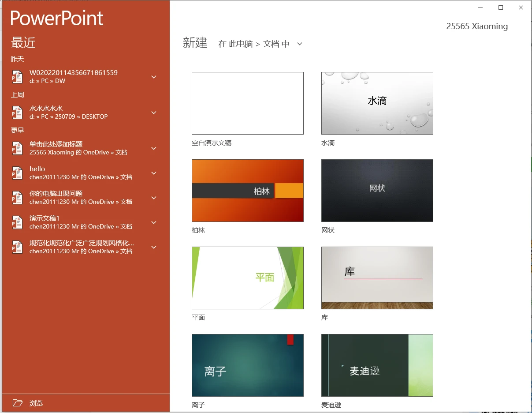Select the green 平面 template
This screenshot has height=413, width=532.
pyautogui.click(x=247, y=278)
